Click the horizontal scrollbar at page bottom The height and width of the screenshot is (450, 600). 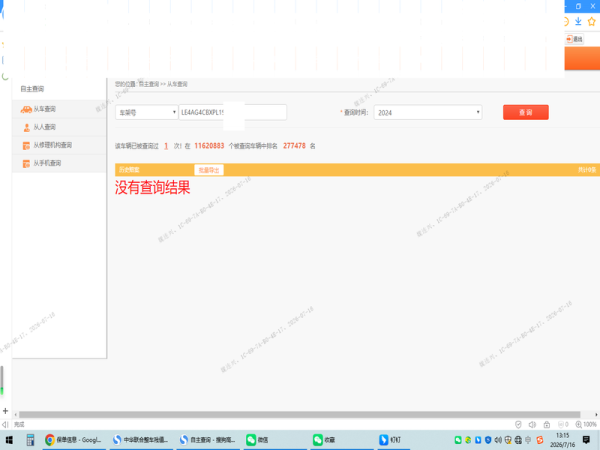tap(300, 415)
